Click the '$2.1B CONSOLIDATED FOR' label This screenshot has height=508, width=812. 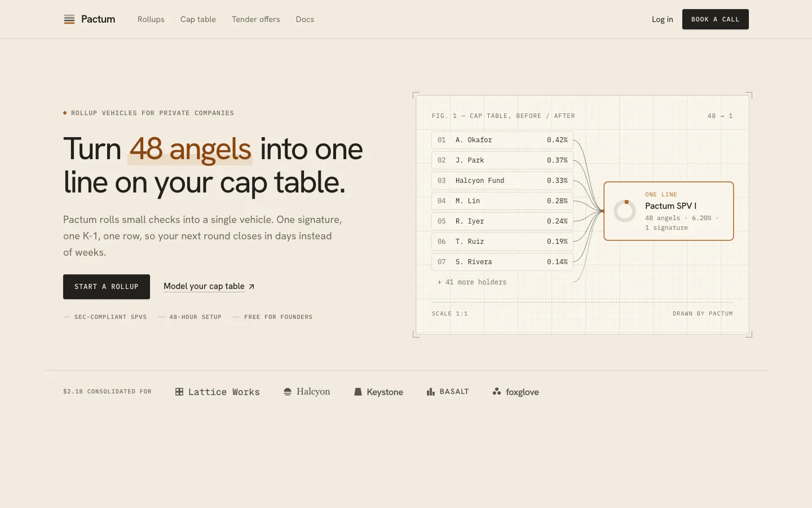[107, 392]
